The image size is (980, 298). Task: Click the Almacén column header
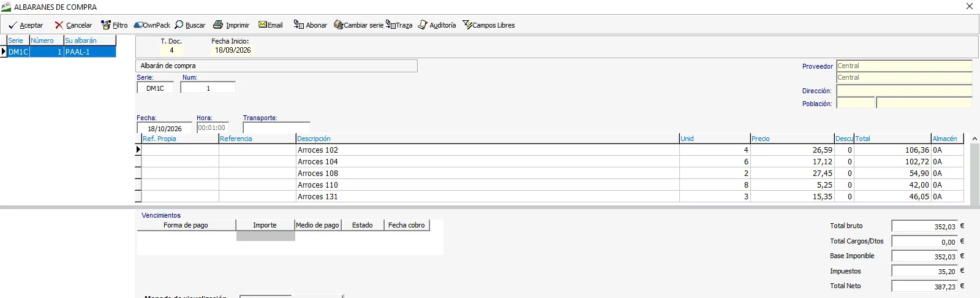[x=948, y=139]
